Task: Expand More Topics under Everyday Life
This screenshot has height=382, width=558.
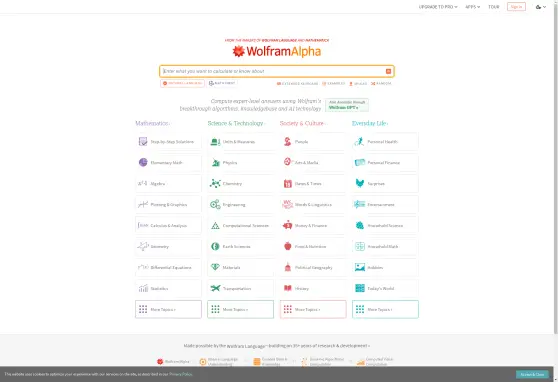Action: coord(385,309)
